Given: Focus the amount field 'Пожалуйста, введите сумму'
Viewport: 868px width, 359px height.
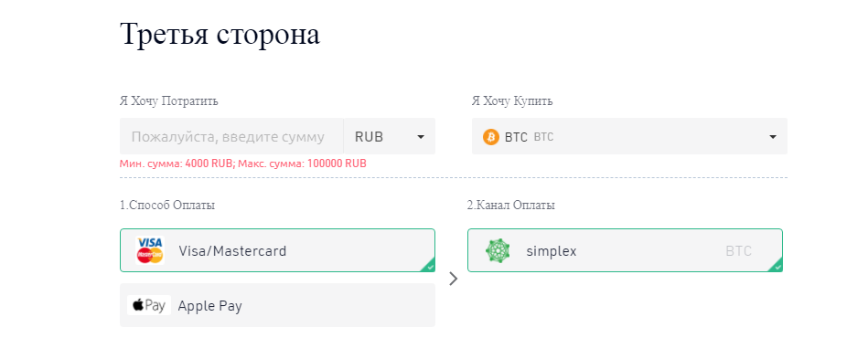Looking at the screenshot, I should pyautogui.click(x=231, y=136).
